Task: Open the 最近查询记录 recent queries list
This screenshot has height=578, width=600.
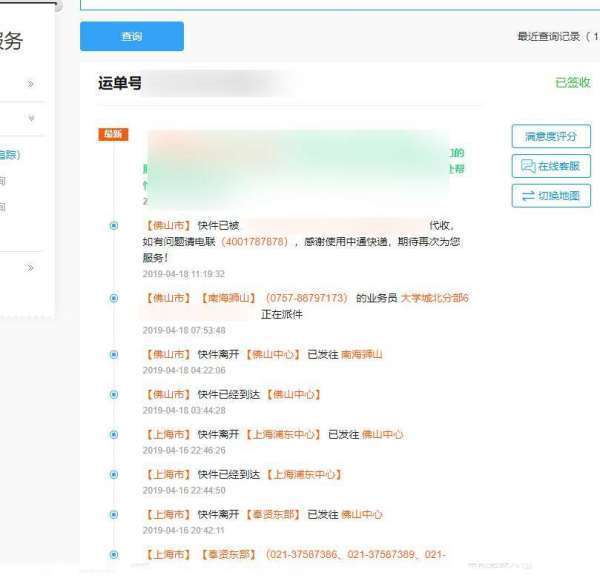Action: coord(557,36)
